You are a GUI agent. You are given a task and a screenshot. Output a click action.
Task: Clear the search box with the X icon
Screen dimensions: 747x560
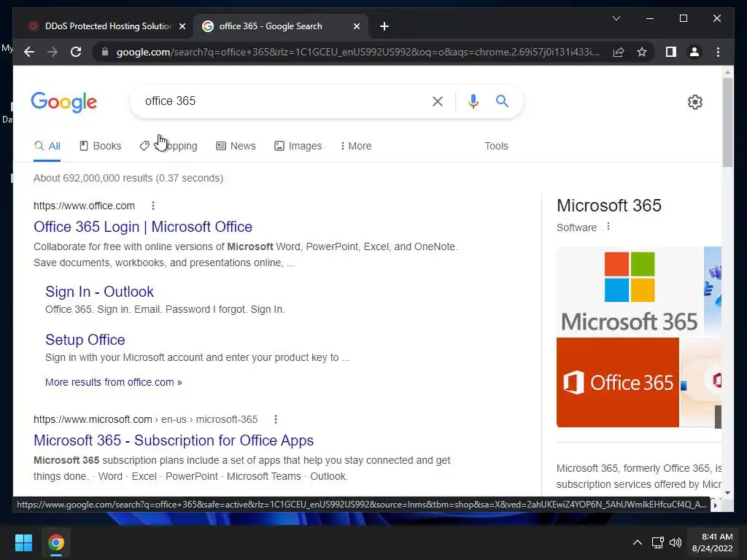[438, 101]
